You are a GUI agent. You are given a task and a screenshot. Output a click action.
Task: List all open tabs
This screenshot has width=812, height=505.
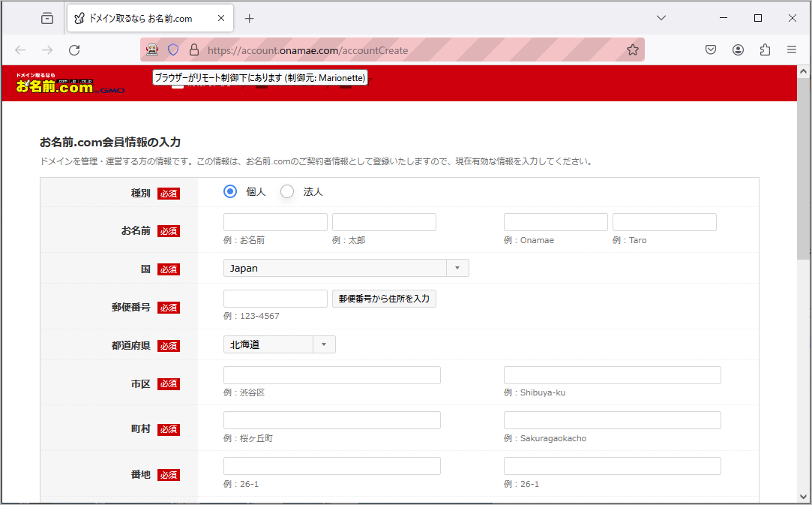coord(661,18)
